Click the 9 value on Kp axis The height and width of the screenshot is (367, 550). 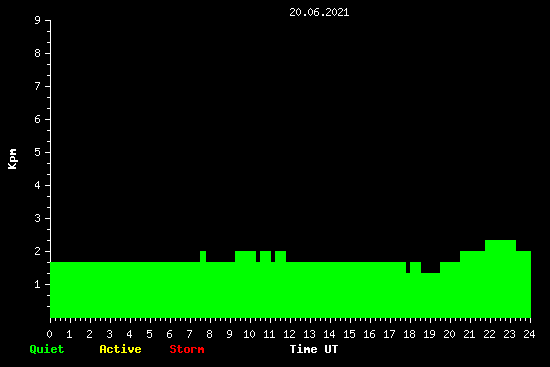[x=38, y=20]
